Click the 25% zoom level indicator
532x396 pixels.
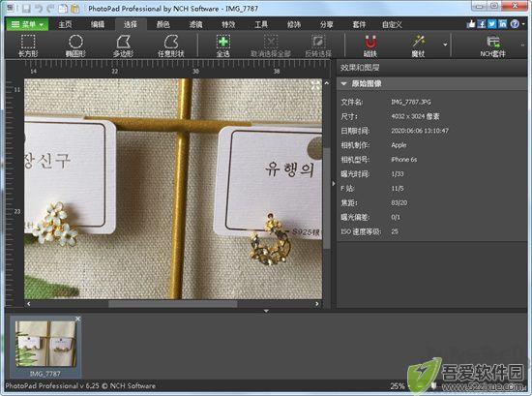(x=397, y=386)
